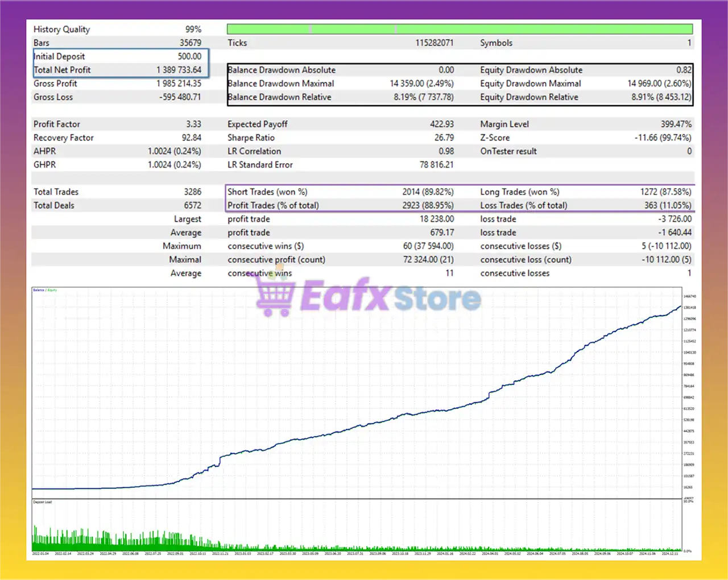
Task: Select the Initial Deposit value 500.00
Action: 189,56
